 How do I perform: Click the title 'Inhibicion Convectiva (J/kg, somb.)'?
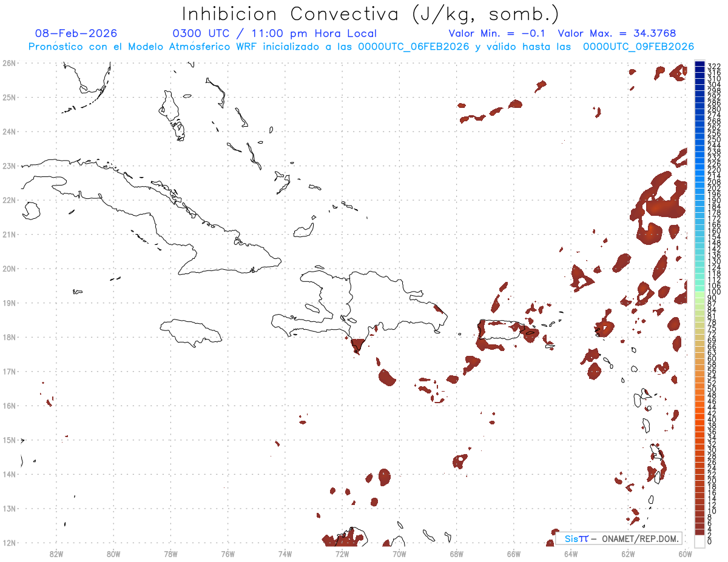click(371, 14)
